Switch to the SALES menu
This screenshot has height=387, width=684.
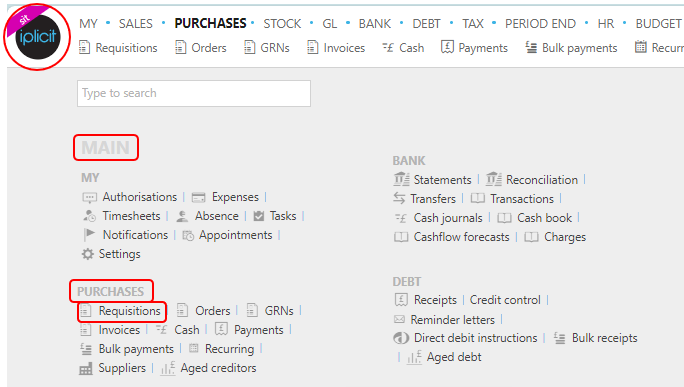click(x=136, y=24)
